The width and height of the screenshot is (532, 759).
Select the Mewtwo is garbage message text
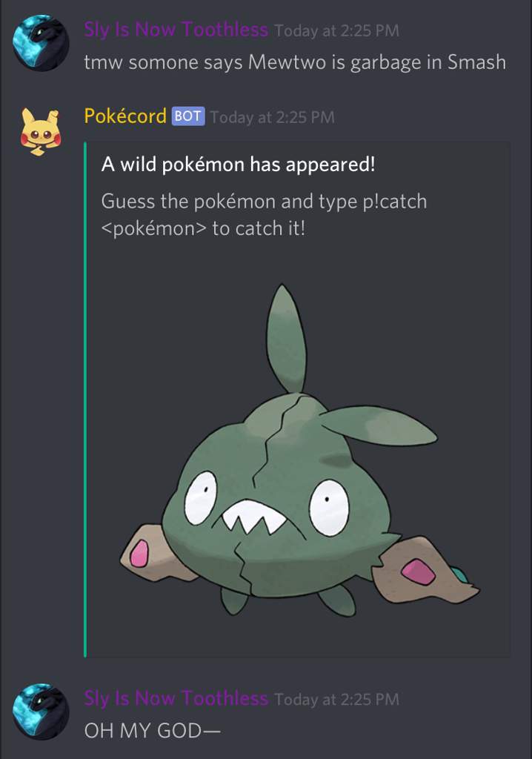click(295, 63)
